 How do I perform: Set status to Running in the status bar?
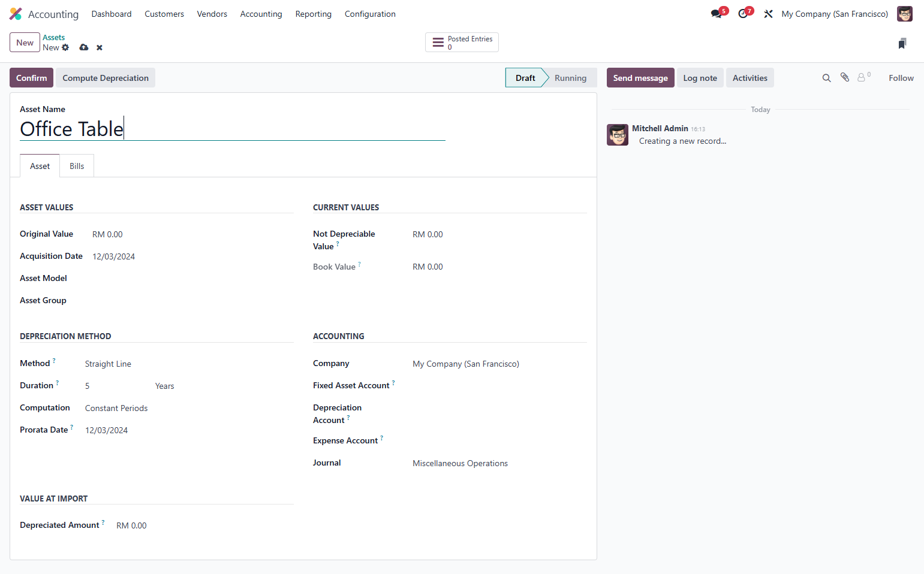[570, 78]
